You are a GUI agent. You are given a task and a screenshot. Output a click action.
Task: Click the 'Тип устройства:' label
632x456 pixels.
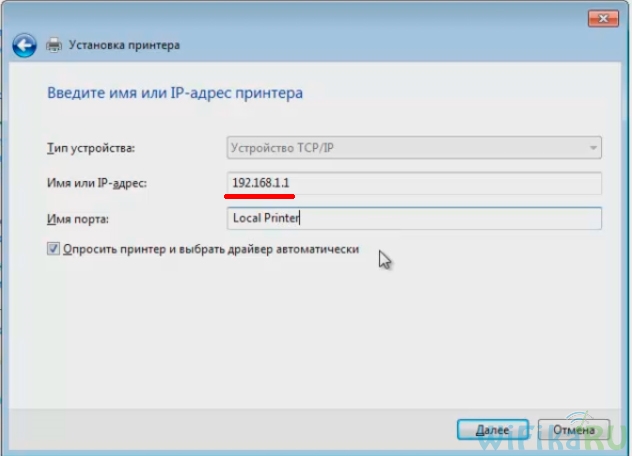point(91,149)
